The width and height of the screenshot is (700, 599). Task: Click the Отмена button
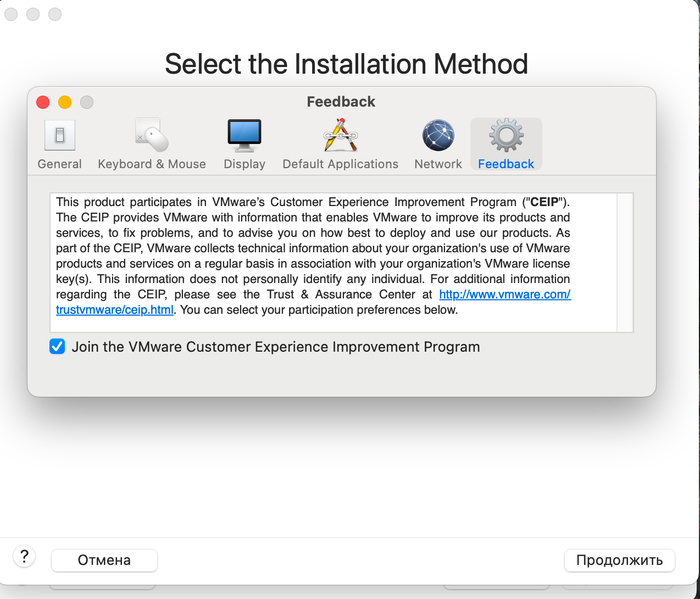[104, 561]
